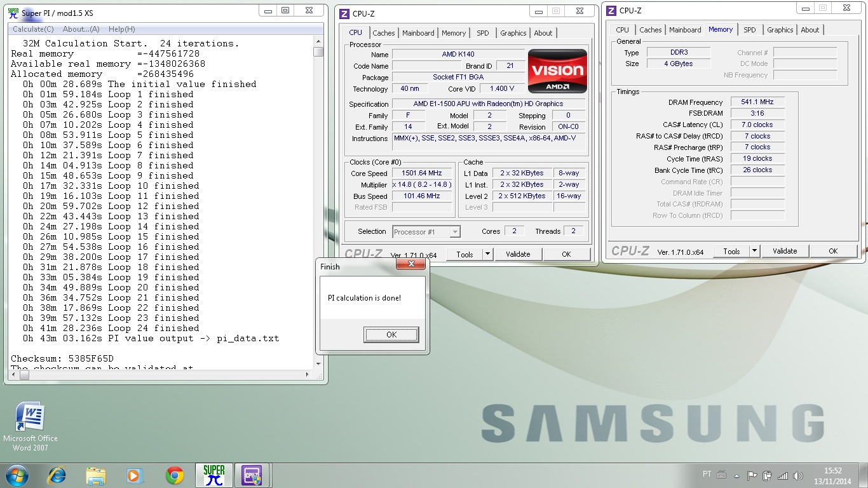The height and width of the screenshot is (488, 868).
Task: Click OK in the Finish dialog
Action: coord(391,335)
